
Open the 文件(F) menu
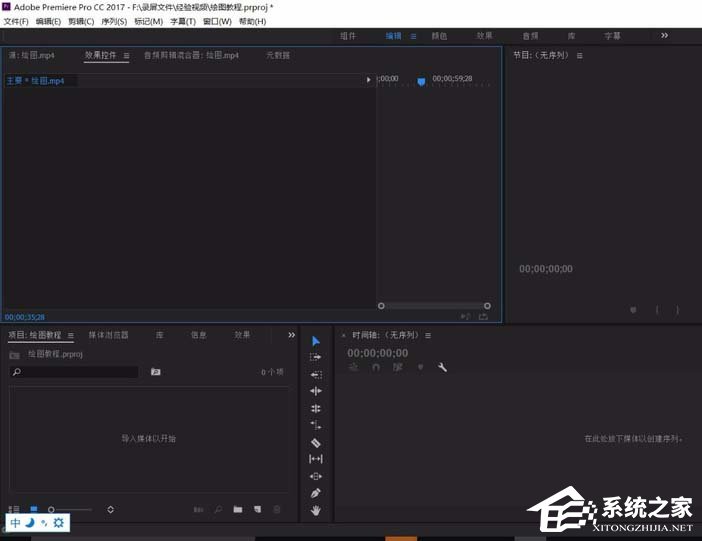coord(16,21)
